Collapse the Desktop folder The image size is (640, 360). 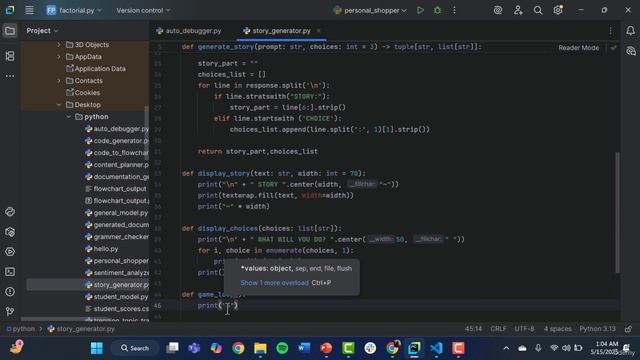(59, 105)
